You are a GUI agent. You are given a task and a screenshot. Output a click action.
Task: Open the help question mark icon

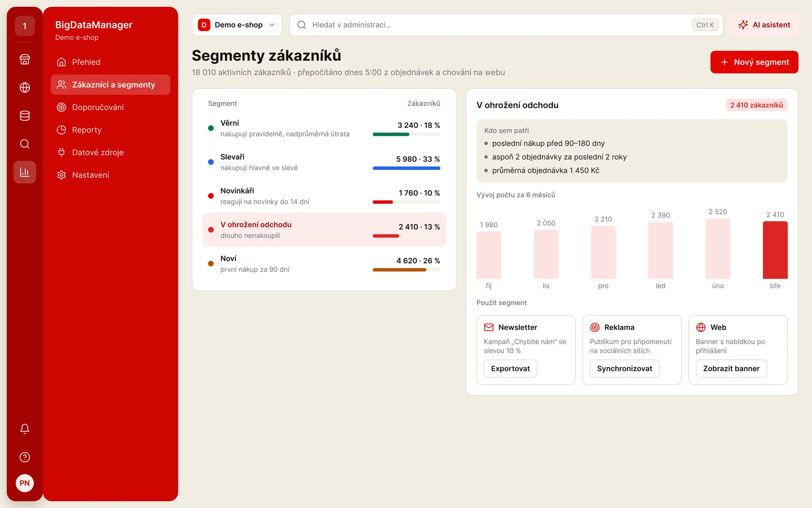[25, 457]
